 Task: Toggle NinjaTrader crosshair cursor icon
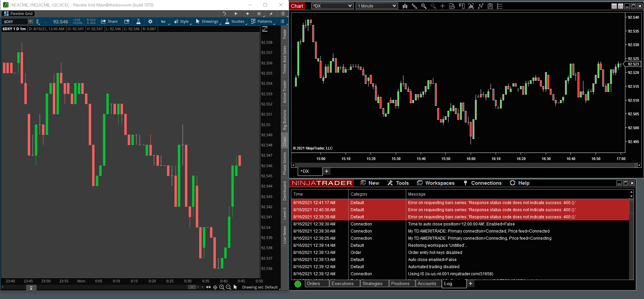tap(442, 6)
